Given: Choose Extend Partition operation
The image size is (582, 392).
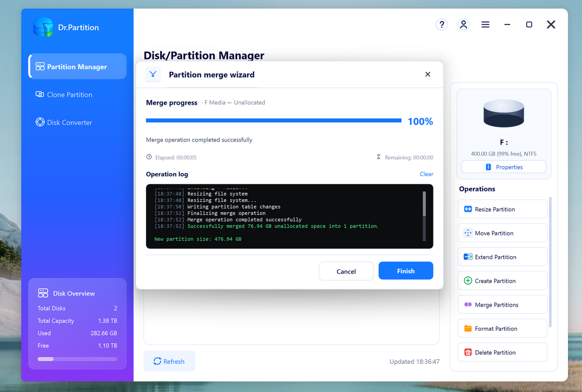Looking at the screenshot, I should point(502,257).
